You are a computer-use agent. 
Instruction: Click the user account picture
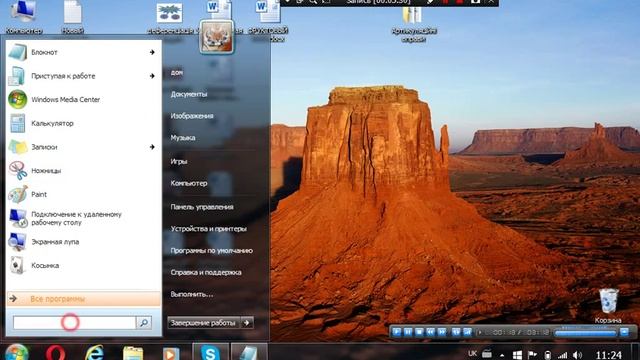coord(217,37)
